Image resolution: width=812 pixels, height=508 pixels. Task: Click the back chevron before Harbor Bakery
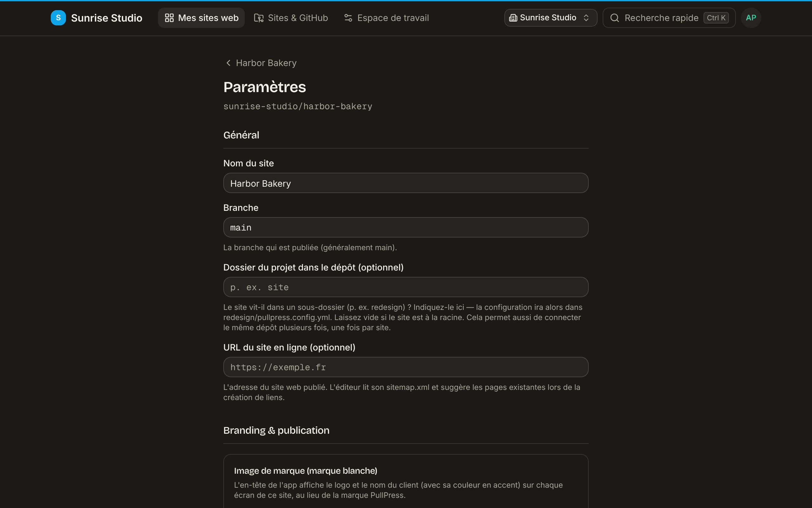228,63
